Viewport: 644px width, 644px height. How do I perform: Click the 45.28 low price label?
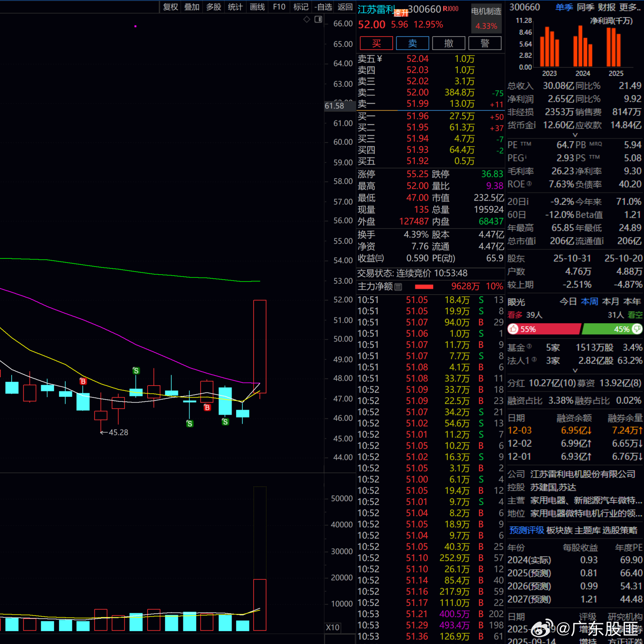(x=118, y=433)
